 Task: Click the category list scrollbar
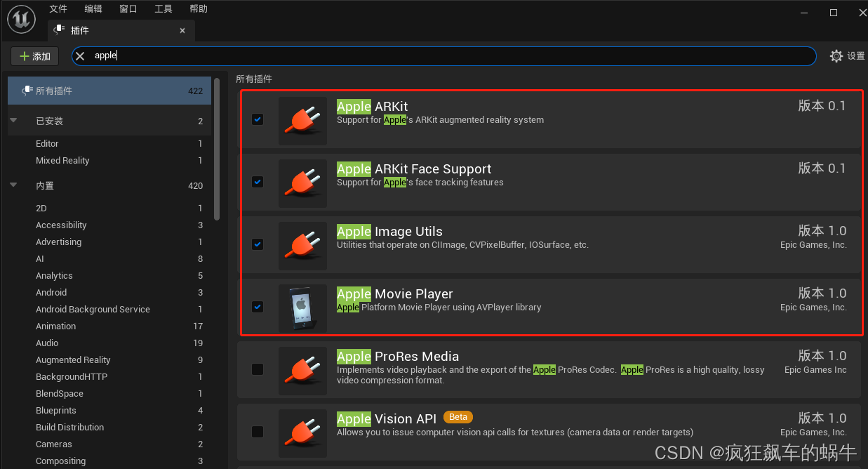point(218,149)
